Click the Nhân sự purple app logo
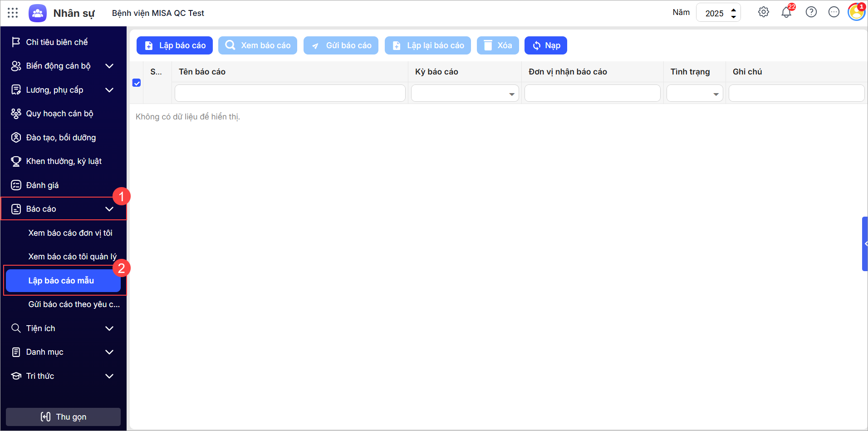The image size is (868, 431). (x=38, y=13)
